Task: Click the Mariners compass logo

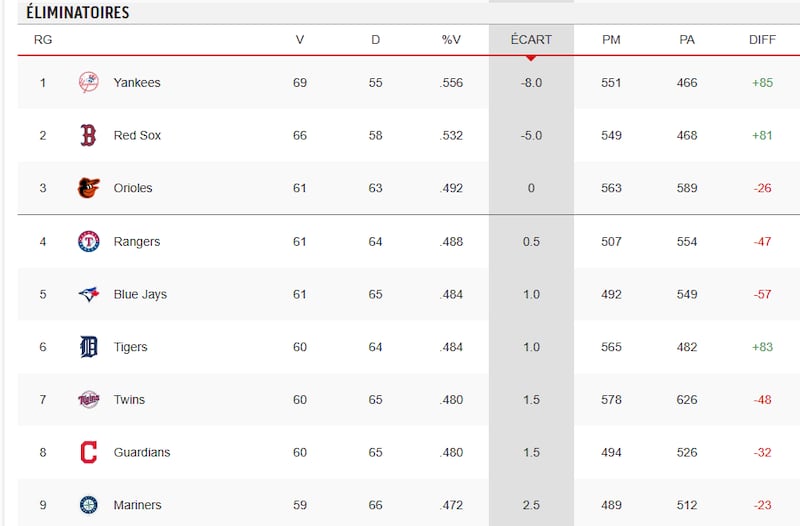Action: click(x=88, y=505)
